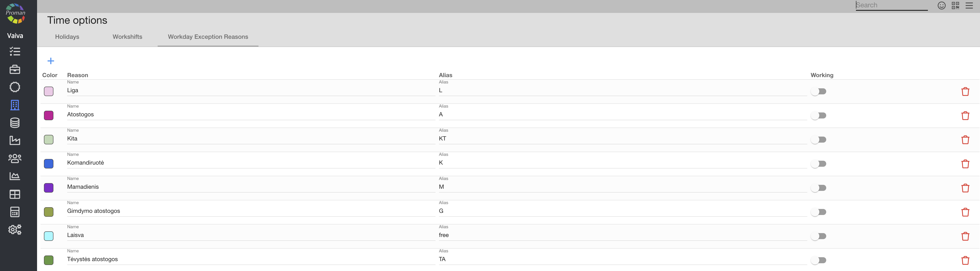Image resolution: width=980 pixels, height=271 pixels.
Task: Switch to the Workshifts tab
Action: click(127, 37)
